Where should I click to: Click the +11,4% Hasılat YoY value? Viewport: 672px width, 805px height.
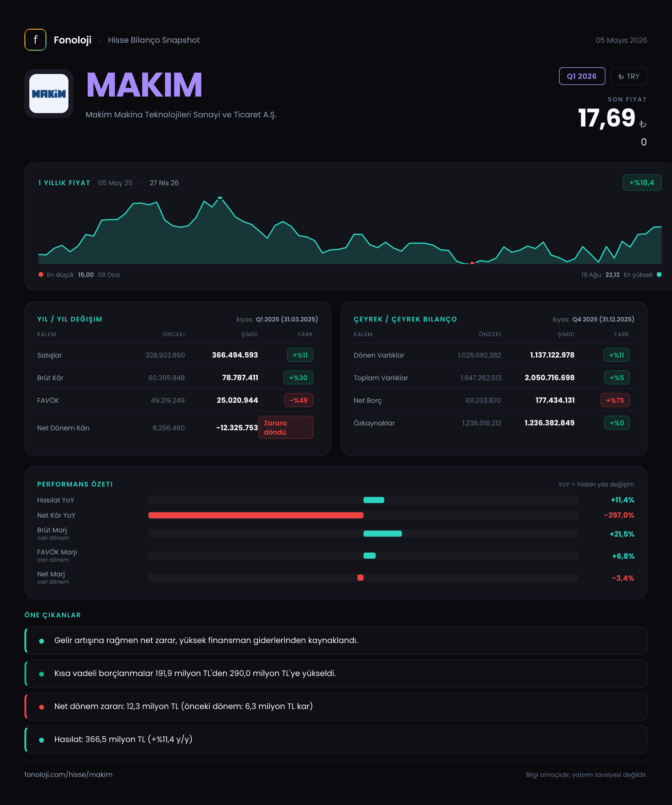tap(622, 500)
